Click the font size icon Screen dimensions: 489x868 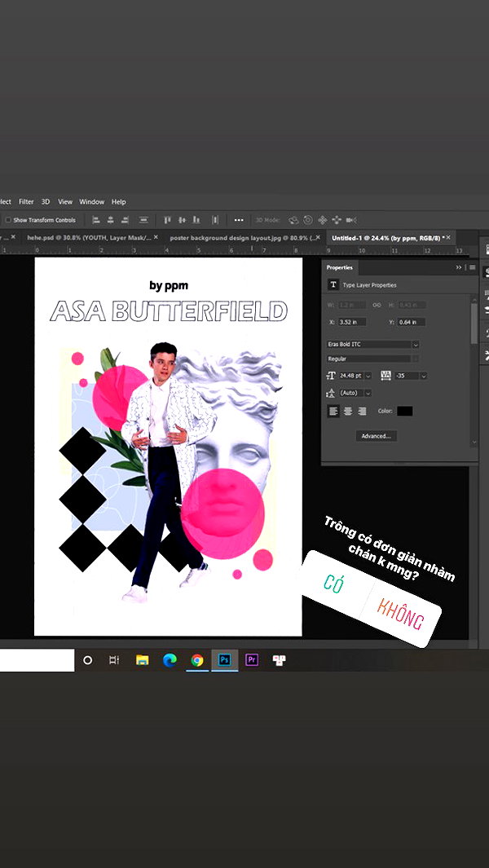tap(331, 376)
